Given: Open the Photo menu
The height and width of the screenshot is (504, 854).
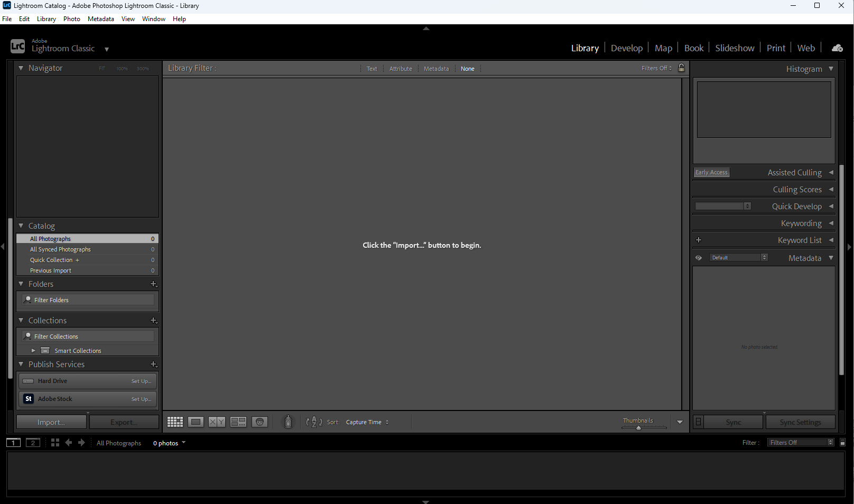Looking at the screenshot, I should (72, 19).
